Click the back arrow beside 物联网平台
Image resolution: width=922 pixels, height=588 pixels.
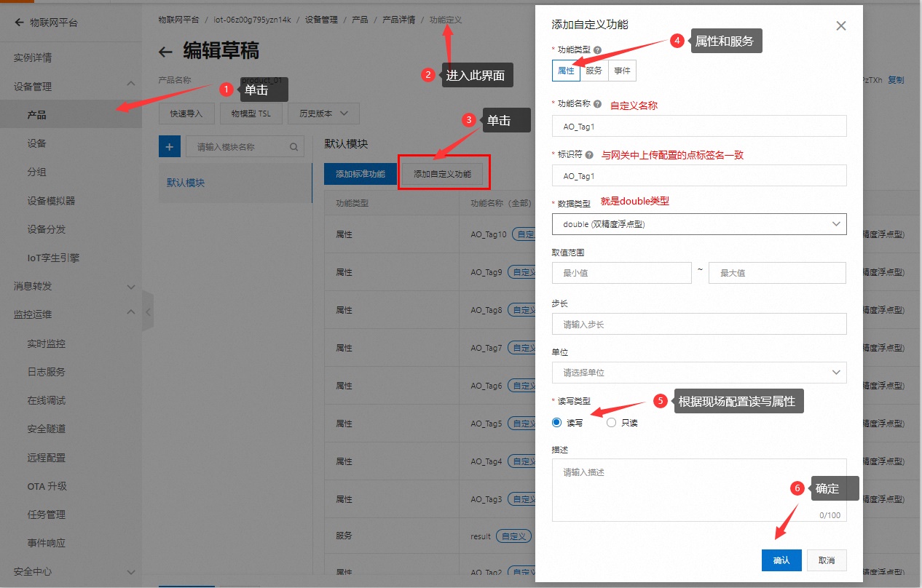(x=19, y=23)
